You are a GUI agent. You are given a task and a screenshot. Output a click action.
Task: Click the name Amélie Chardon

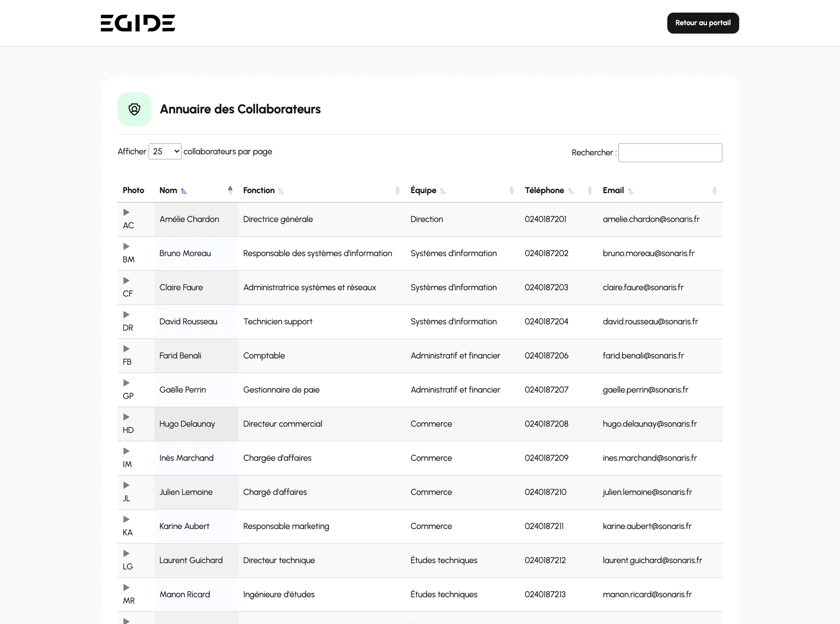[x=189, y=219]
